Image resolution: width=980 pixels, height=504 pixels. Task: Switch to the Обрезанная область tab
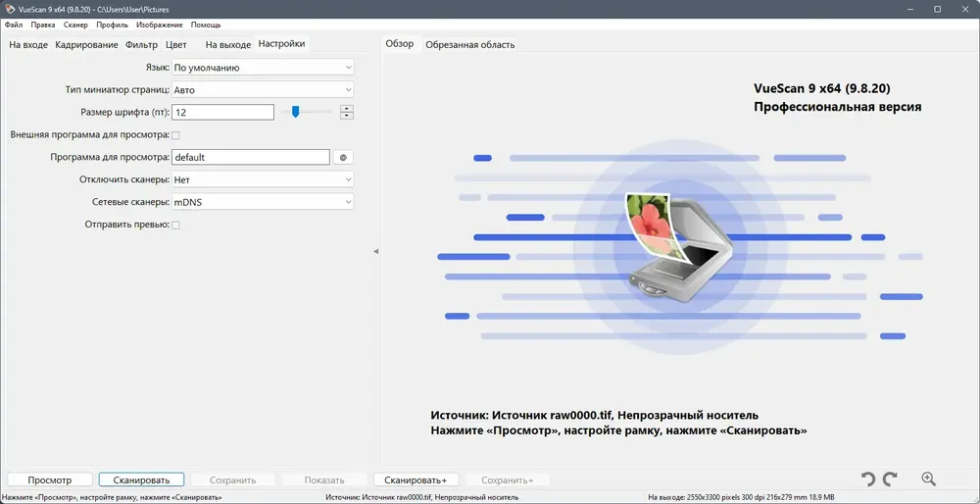pyautogui.click(x=470, y=45)
